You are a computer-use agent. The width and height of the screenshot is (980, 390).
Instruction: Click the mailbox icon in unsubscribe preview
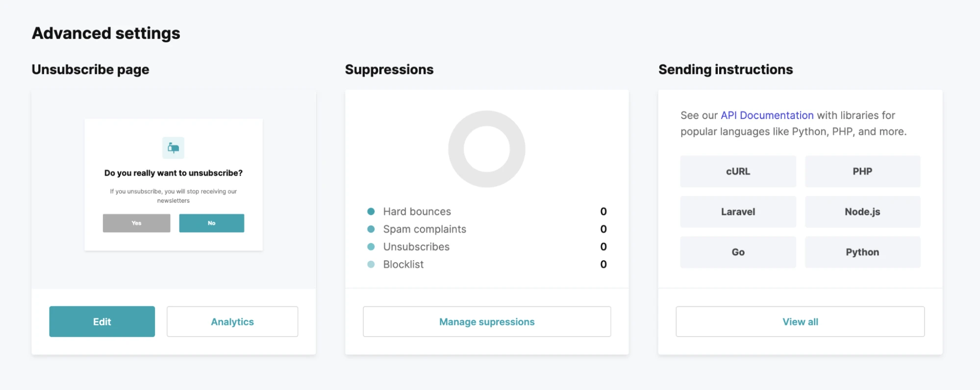coord(173,148)
